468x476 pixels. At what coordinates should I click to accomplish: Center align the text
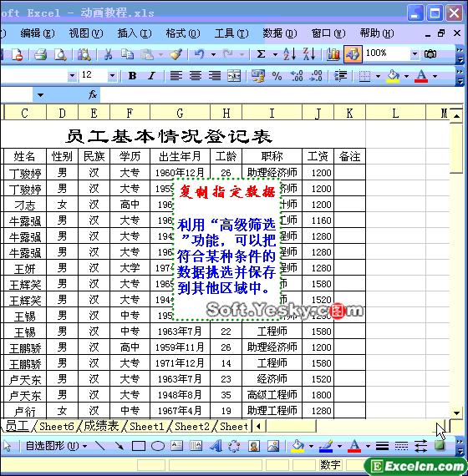(x=196, y=76)
